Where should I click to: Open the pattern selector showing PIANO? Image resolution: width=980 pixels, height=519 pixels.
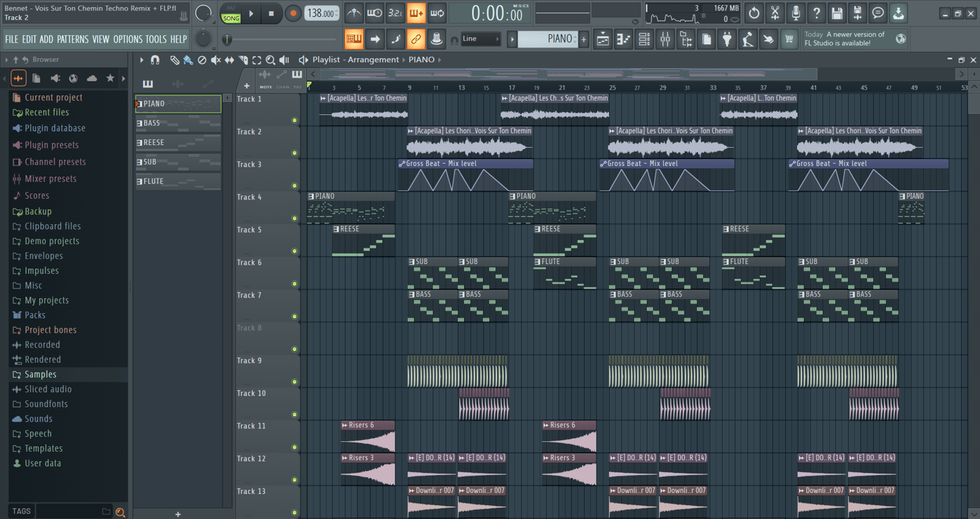pyautogui.click(x=548, y=39)
